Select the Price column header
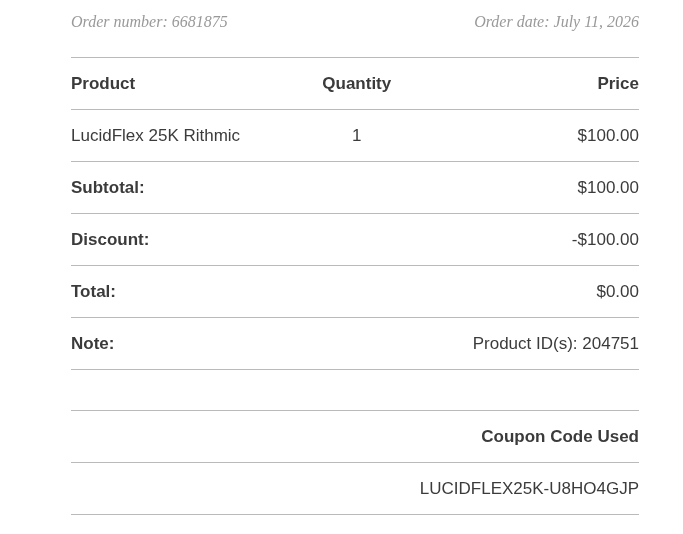Image resolution: width=683 pixels, height=534 pixels. pyautogui.click(x=618, y=83)
